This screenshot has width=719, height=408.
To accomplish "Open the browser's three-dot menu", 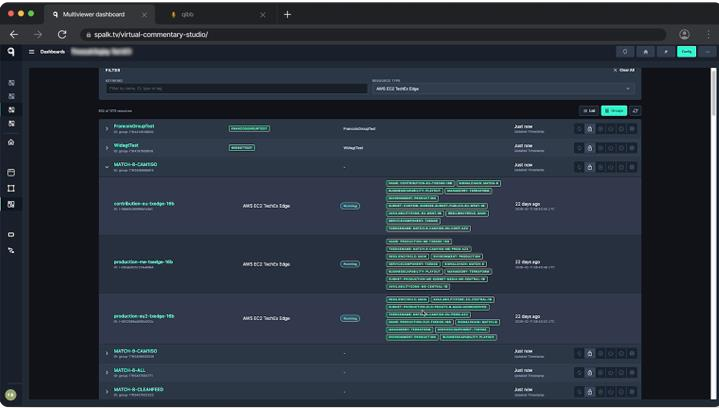I will coord(709,34).
